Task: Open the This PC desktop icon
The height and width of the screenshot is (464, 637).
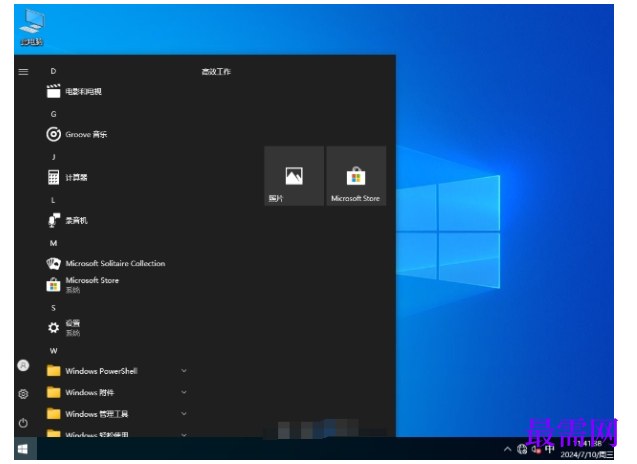Action: coord(32,27)
